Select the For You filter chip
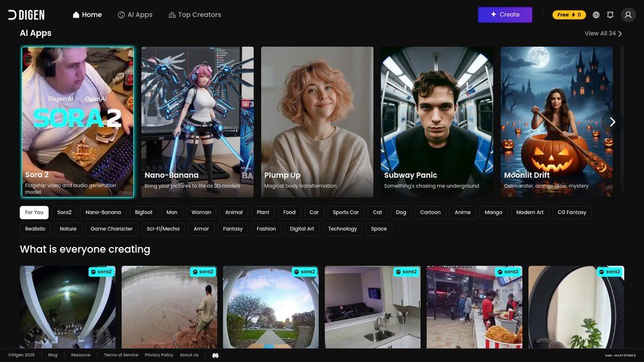The image size is (644, 362). tap(34, 212)
